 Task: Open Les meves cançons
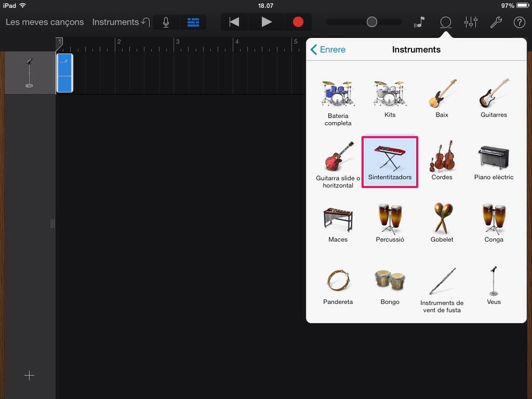click(x=45, y=22)
